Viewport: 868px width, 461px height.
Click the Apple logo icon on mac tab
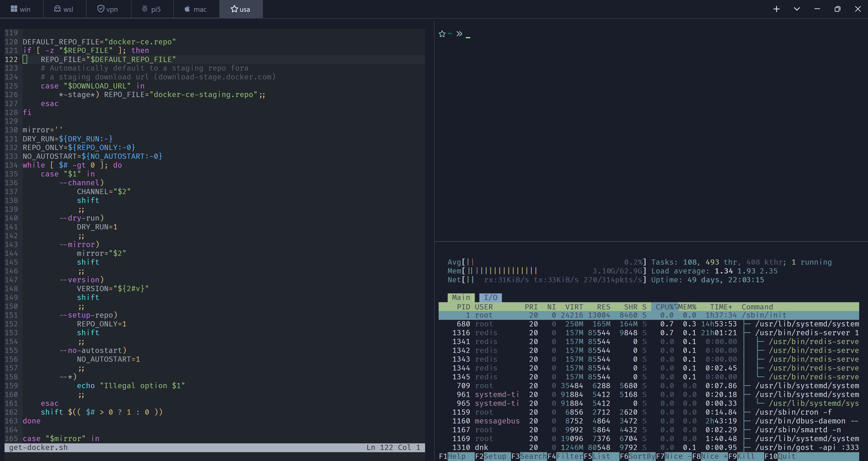187,9
